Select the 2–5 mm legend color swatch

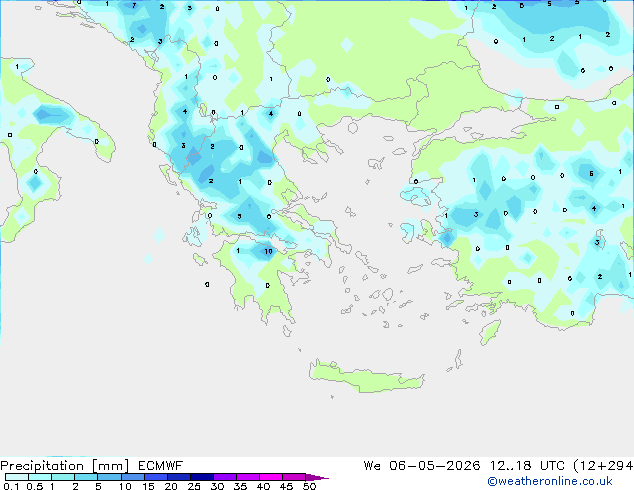click(86, 477)
